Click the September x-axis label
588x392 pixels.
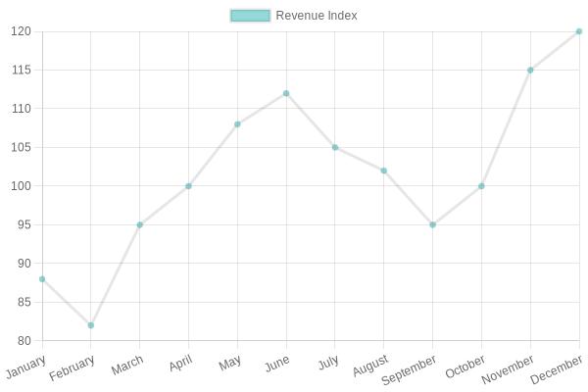409,369
